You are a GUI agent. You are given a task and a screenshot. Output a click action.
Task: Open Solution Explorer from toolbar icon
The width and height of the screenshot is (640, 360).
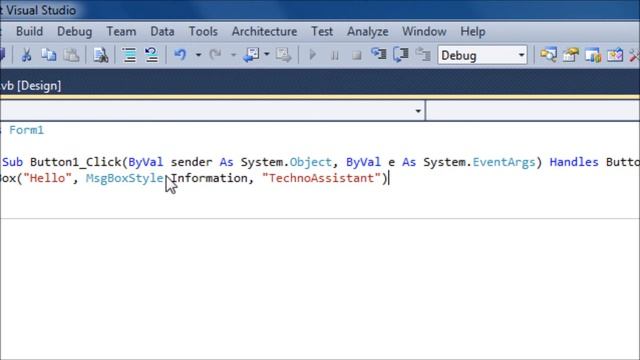(548, 55)
